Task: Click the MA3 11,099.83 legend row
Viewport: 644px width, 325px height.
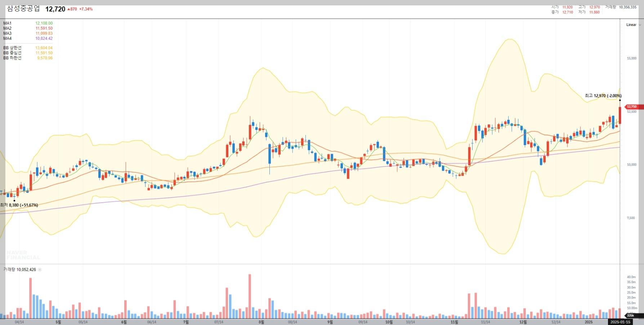Action: coord(28,33)
